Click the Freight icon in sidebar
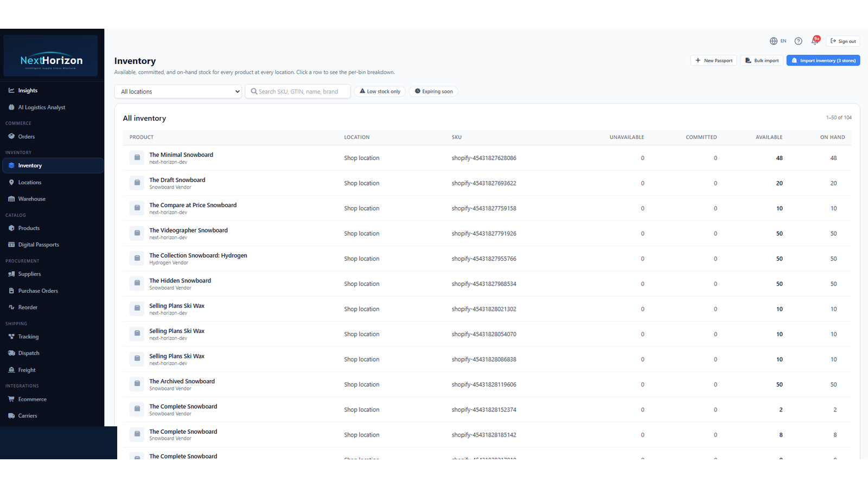This screenshot has width=868, height=488. 11,370
